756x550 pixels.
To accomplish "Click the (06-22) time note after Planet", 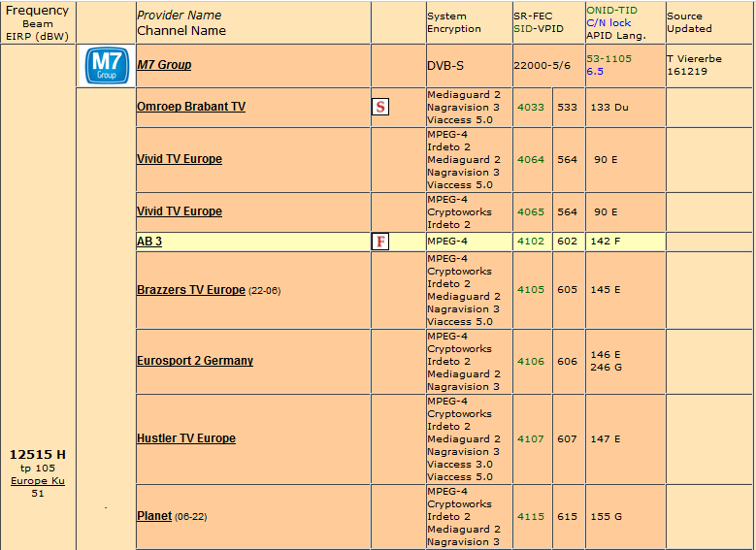I will tap(191, 517).
